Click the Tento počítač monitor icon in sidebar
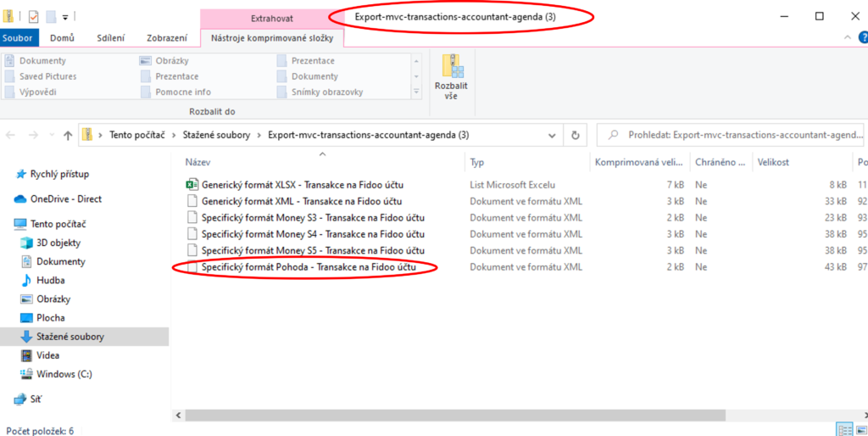The image size is (868, 436). tap(20, 224)
